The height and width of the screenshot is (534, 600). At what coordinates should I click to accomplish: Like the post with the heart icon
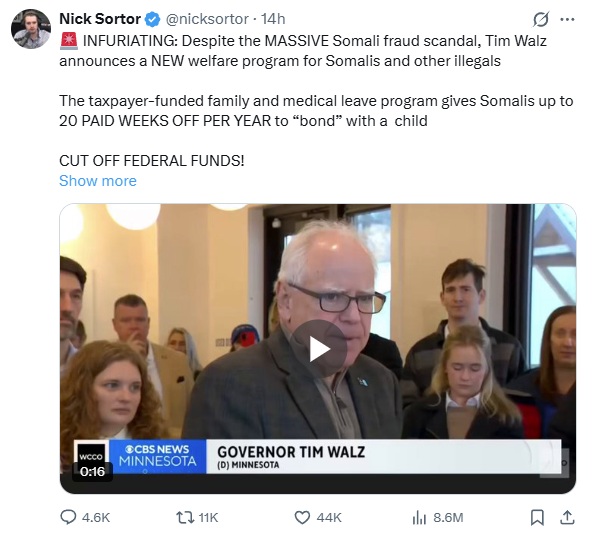pyautogui.click(x=302, y=517)
